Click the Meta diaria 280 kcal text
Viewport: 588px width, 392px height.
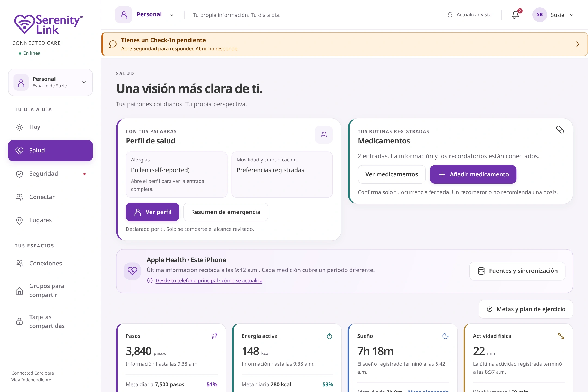click(266, 385)
